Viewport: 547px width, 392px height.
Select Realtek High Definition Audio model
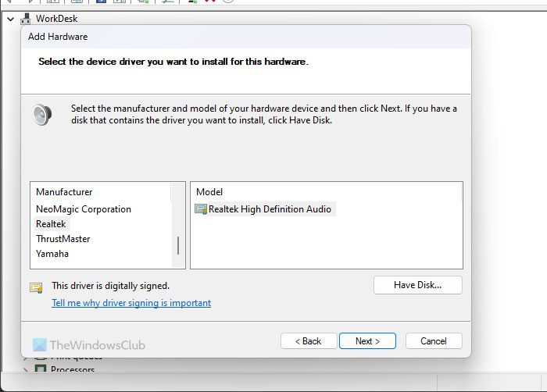click(270, 209)
